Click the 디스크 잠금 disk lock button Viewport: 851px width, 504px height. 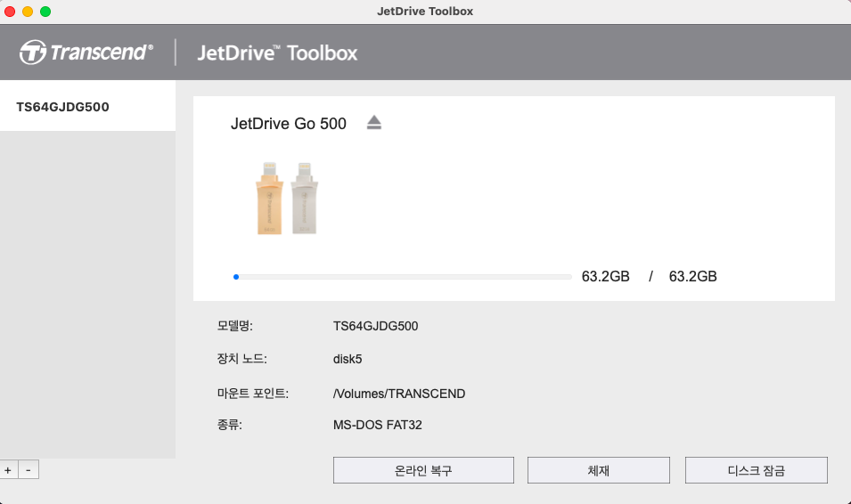pos(756,470)
